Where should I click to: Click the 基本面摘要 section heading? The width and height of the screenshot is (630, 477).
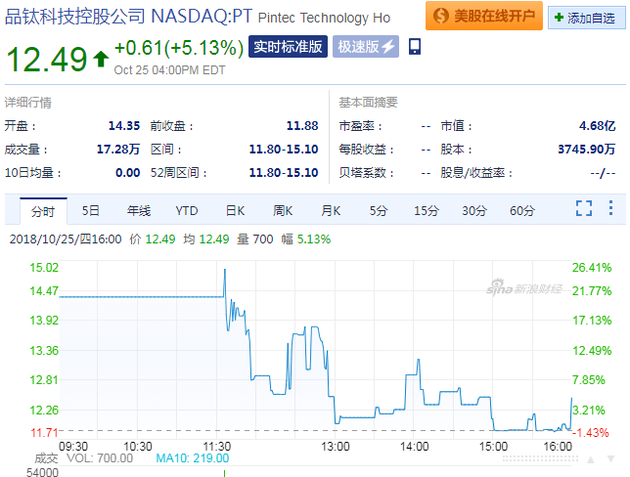coord(368,103)
